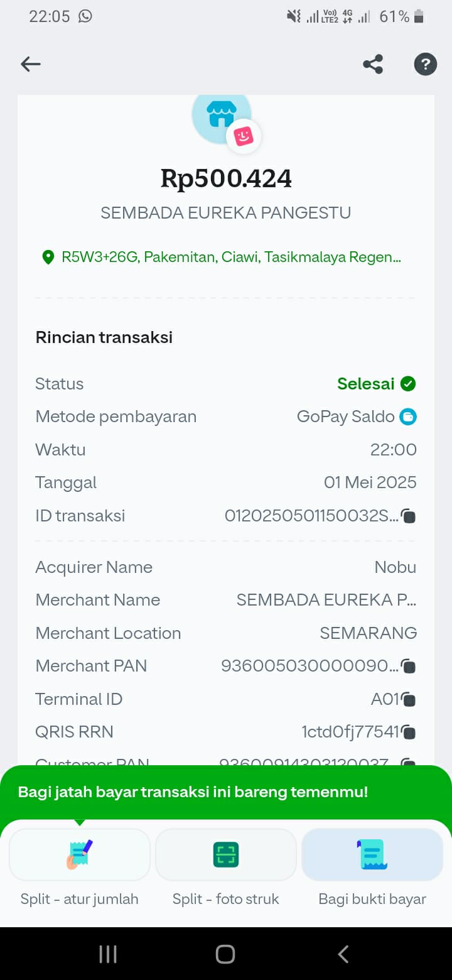Tap the Android home button
452x980 pixels.
[x=225, y=954]
